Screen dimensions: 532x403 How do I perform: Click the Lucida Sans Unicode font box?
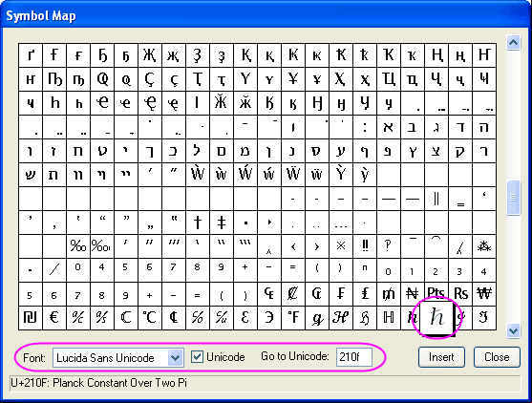tap(118, 357)
